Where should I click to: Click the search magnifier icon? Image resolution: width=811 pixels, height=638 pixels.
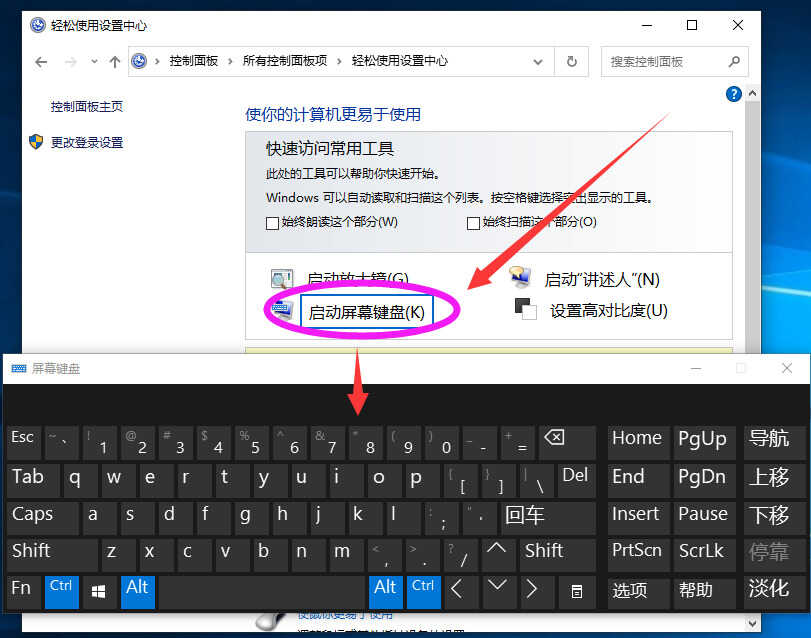coord(734,62)
